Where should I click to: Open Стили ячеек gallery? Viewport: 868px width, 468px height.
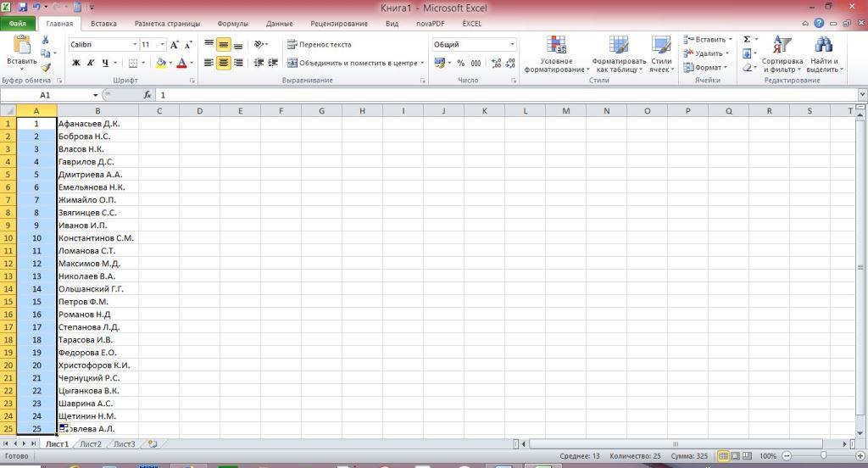(x=661, y=53)
